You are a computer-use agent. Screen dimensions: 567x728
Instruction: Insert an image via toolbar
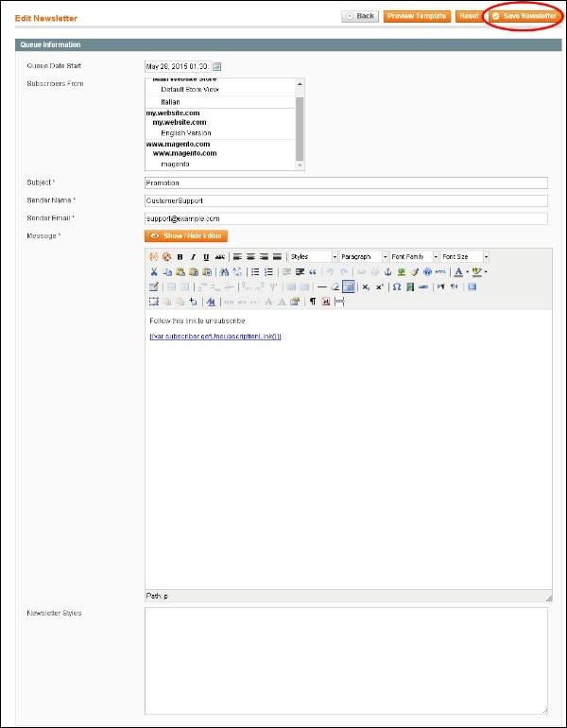coord(402,272)
